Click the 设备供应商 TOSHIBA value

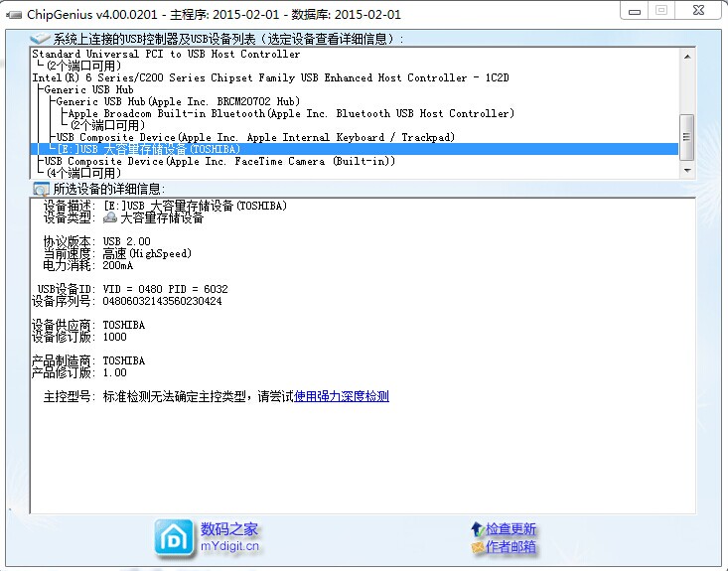124,325
